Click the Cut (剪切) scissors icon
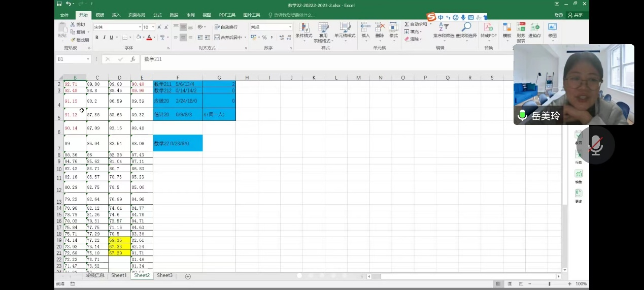 tap(73, 24)
